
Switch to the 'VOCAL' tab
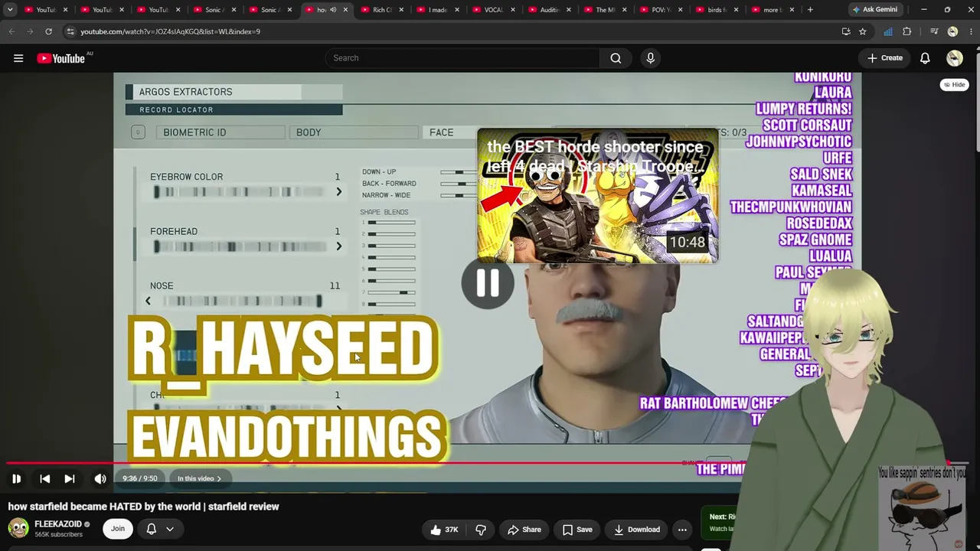tap(493, 10)
